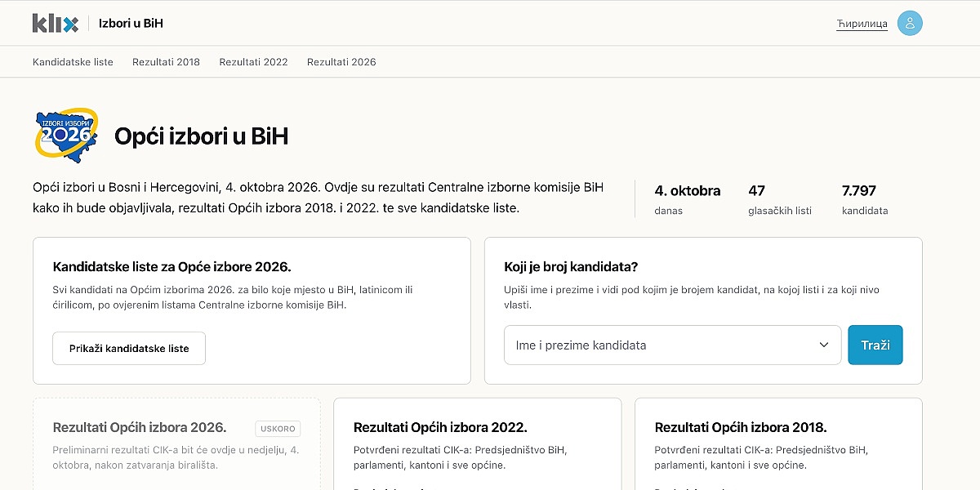Click the 47 glasačkih listi stat

click(780, 200)
